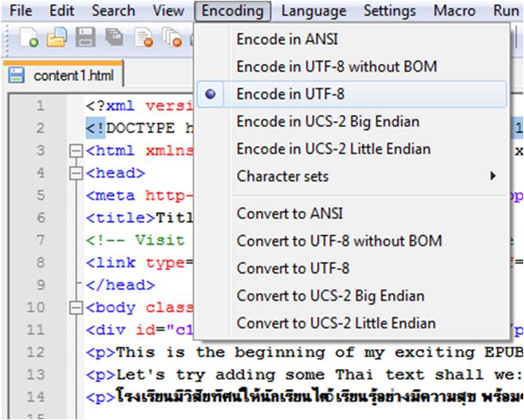Select Encode in UTF-8 without BOM

tap(352, 66)
